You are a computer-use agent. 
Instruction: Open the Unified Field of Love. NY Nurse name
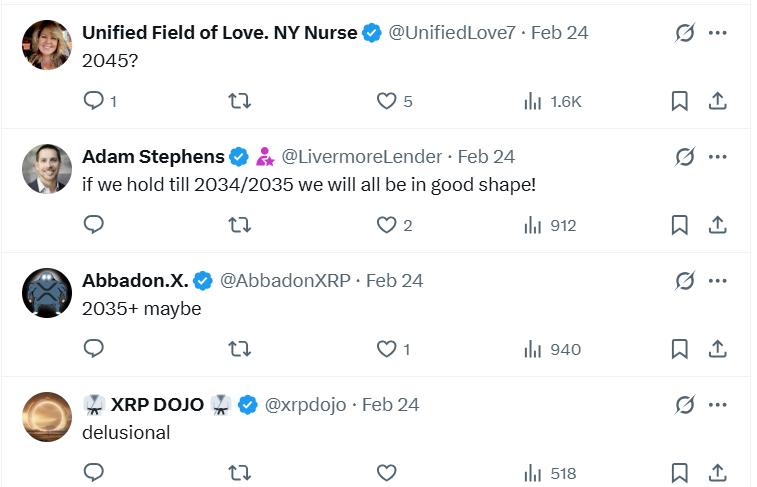coord(220,33)
